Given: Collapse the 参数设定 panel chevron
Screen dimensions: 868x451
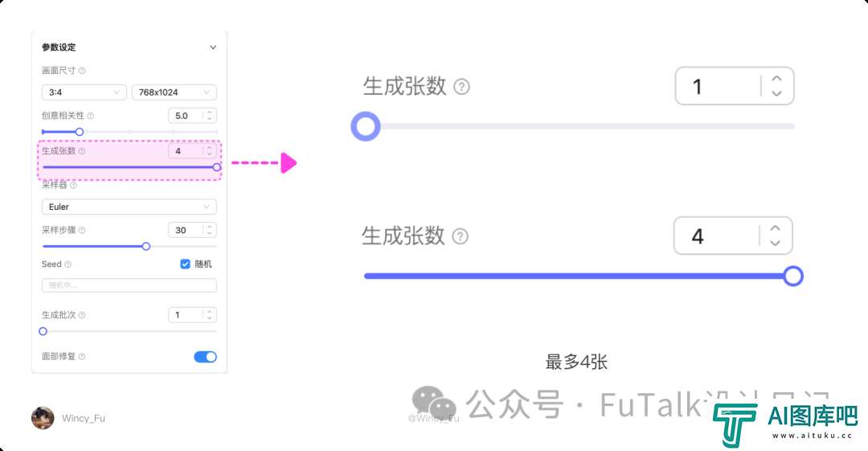Looking at the screenshot, I should 213,47.
